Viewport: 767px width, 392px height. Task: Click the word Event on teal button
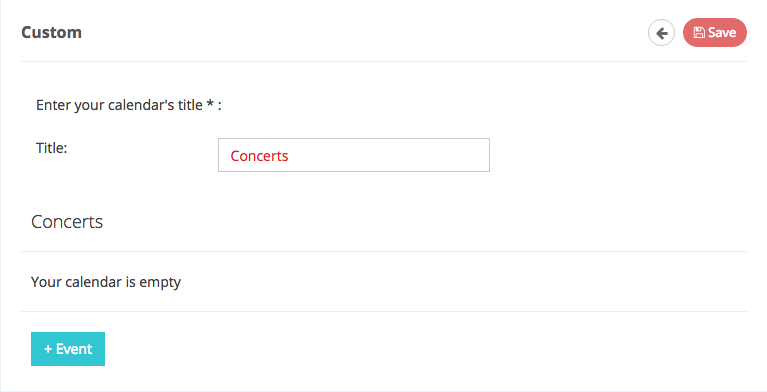(74, 349)
